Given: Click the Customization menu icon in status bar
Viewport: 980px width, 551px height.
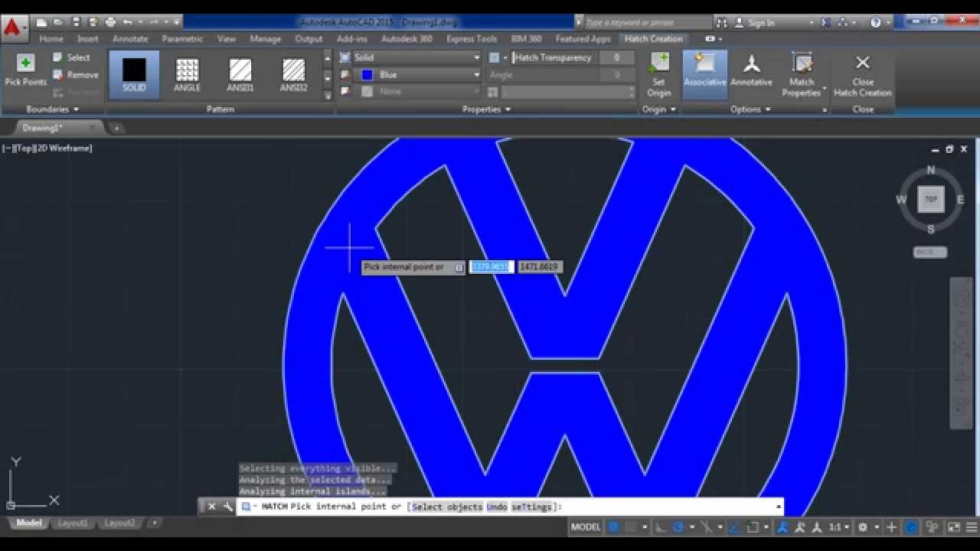Looking at the screenshot, I should [971, 527].
